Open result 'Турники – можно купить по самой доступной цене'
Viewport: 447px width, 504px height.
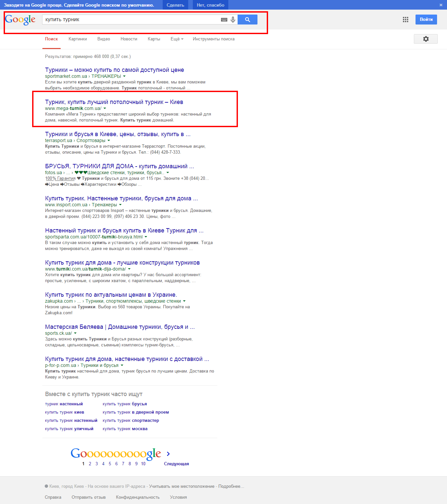tap(114, 70)
